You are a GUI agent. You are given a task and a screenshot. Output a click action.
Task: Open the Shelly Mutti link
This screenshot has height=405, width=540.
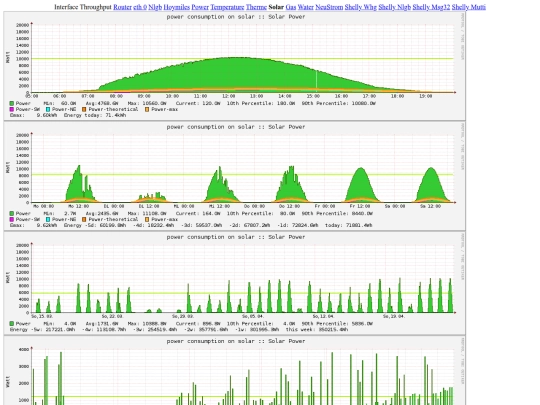pos(469,7)
